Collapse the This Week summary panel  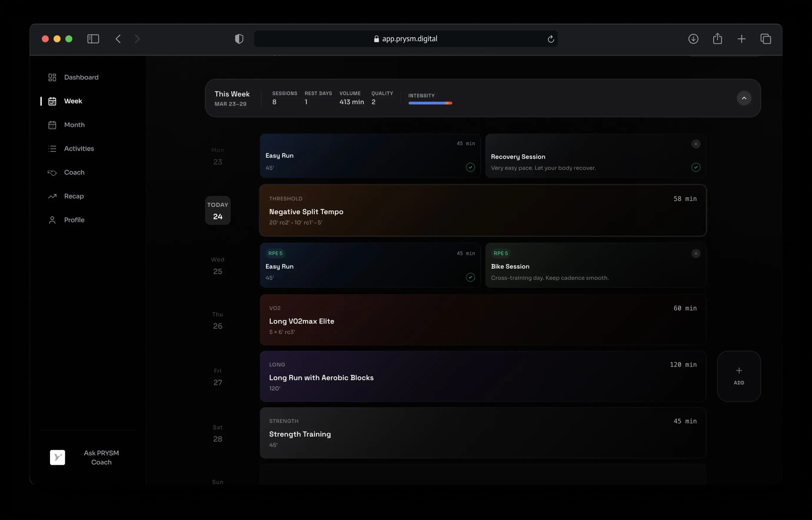(744, 98)
